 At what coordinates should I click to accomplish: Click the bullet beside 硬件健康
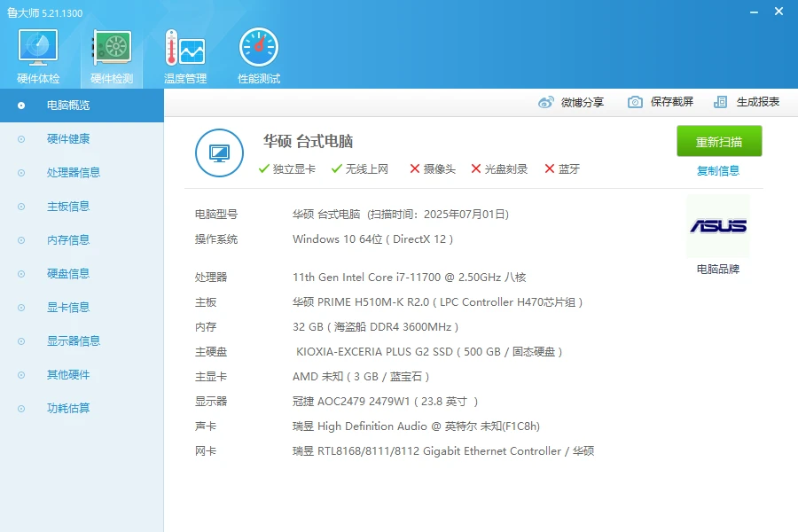[x=21, y=139]
